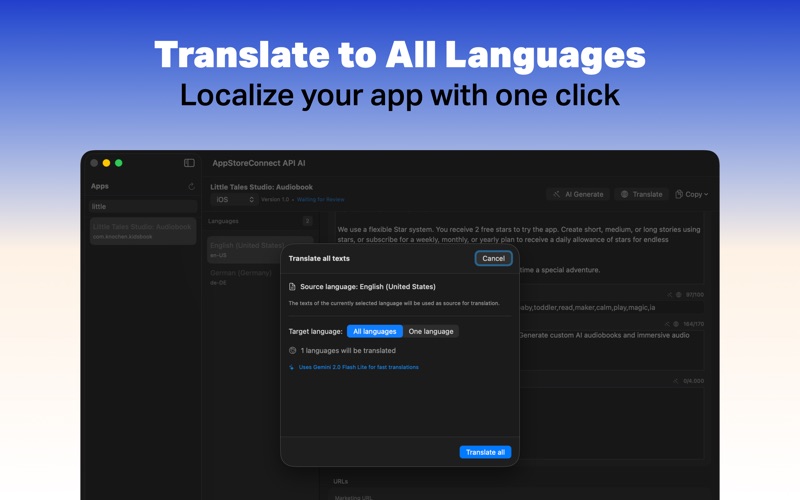
Task: Select English (United States) language row
Action: tap(260, 249)
